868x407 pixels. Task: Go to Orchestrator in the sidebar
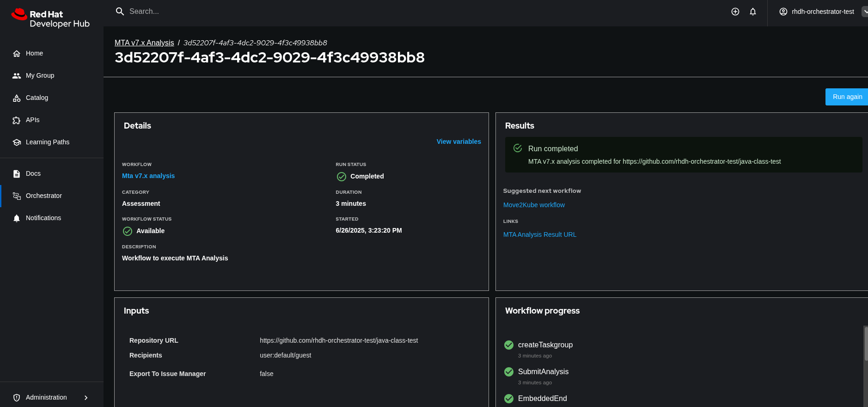(x=44, y=196)
